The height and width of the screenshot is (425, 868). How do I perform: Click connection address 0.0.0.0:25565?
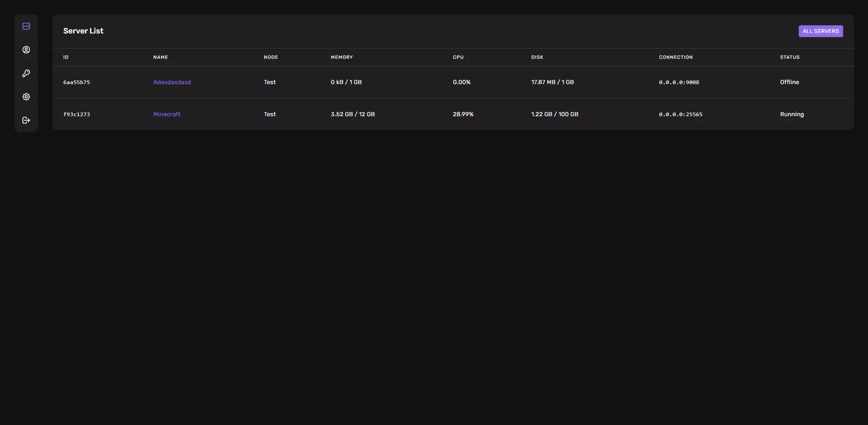pos(681,114)
